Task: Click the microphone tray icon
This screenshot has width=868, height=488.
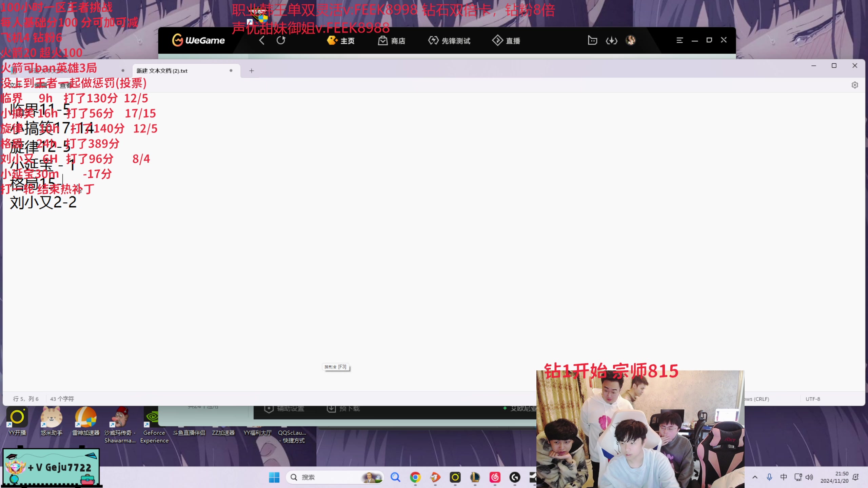Action: pyautogui.click(x=769, y=477)
